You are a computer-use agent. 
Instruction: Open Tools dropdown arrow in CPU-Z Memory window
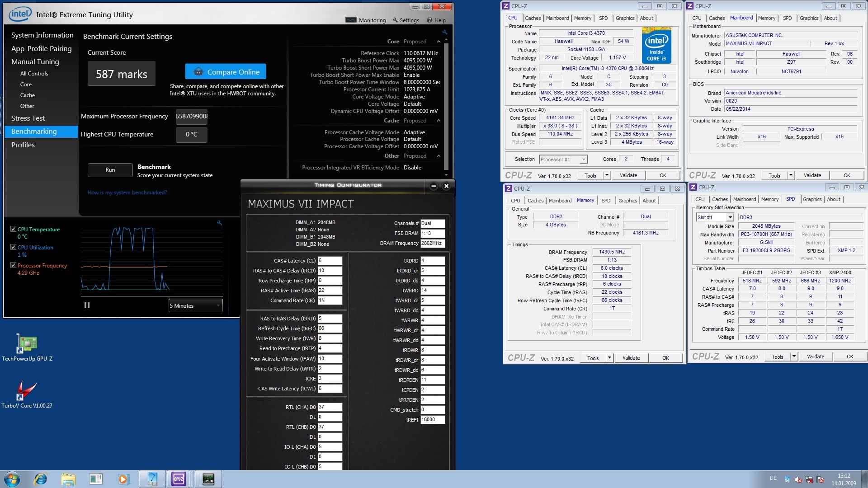(609, 358)
